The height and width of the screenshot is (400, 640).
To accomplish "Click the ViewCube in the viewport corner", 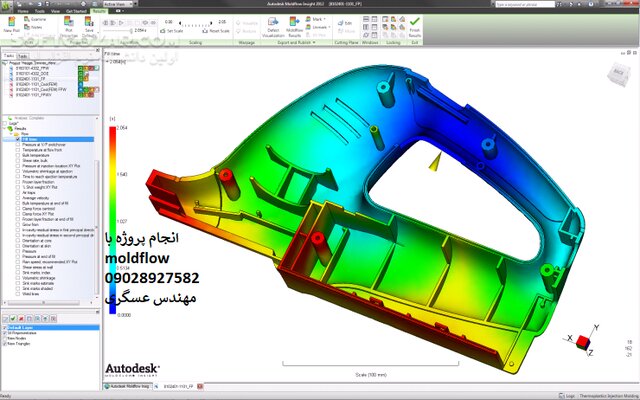I will [x=618, y=74].
